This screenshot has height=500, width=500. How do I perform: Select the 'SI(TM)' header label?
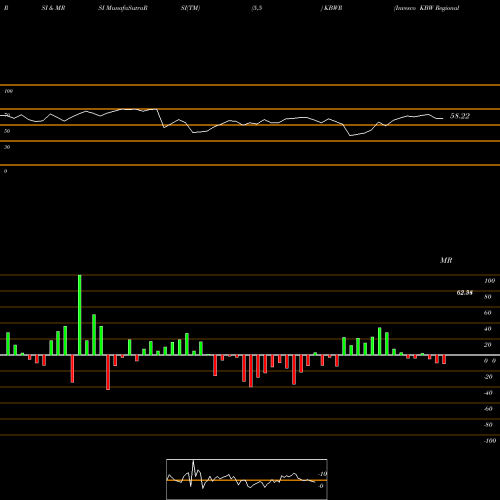[190, 8]
